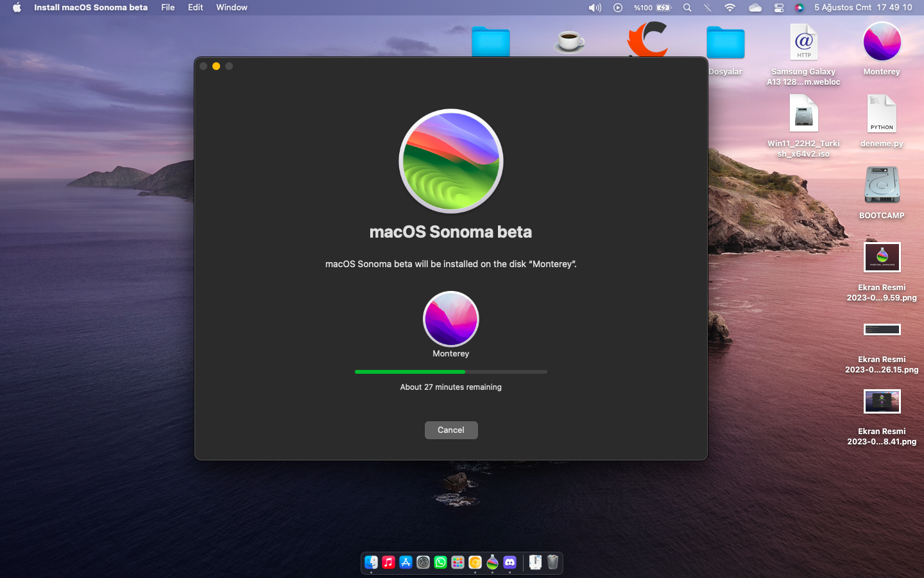Click the Cancel button in the installer

(x=450, y=430)
